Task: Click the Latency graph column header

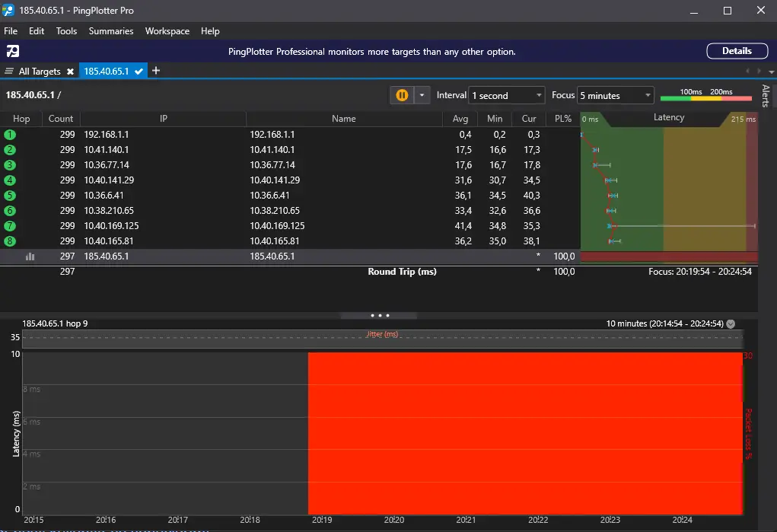Action: 668,117
